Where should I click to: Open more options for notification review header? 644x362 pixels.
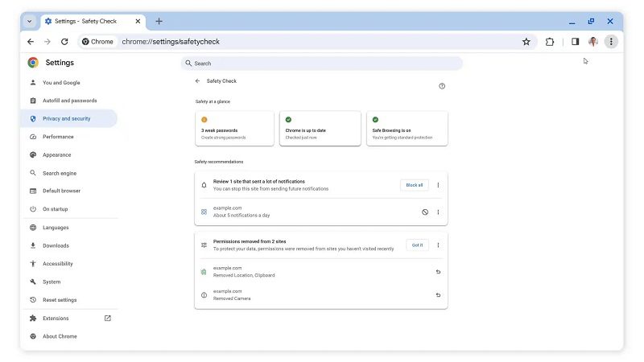coord(438,185)
